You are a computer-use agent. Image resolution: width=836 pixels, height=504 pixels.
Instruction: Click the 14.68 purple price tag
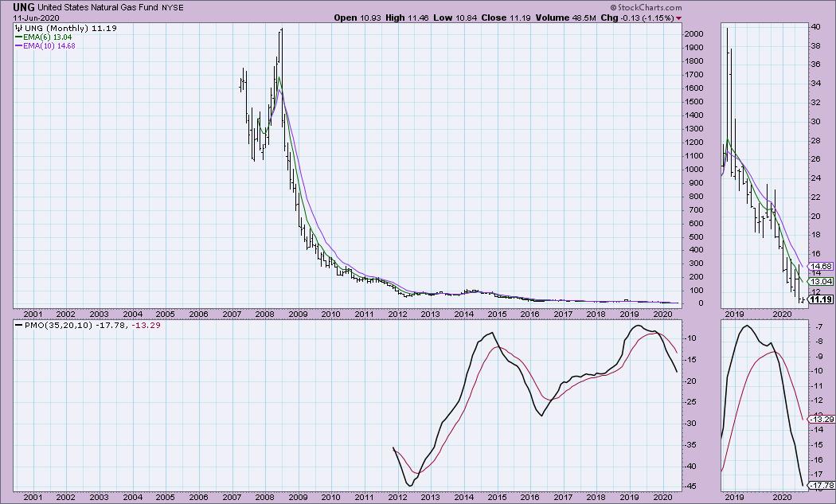pyautogui.click(x=821, y=266)
